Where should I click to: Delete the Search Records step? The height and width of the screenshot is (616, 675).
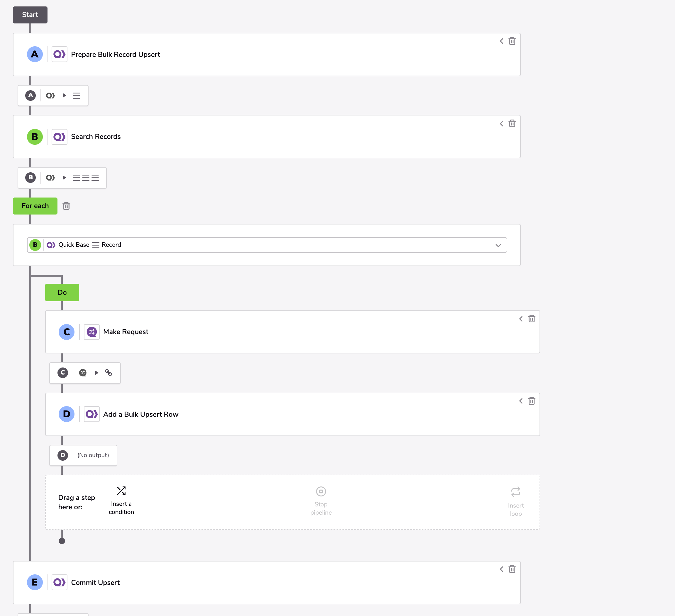click(512, 123)
